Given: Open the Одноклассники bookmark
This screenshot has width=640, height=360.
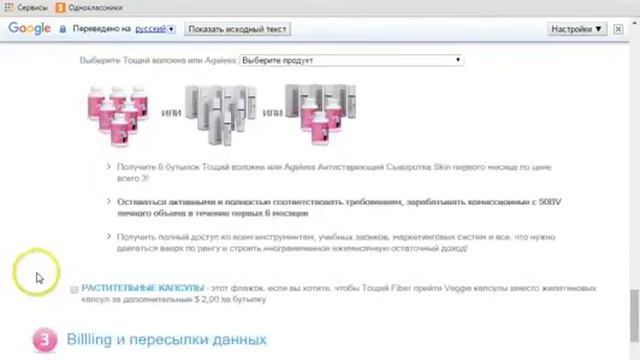Looking at the screenshot, I should click(x=89, y=7).
